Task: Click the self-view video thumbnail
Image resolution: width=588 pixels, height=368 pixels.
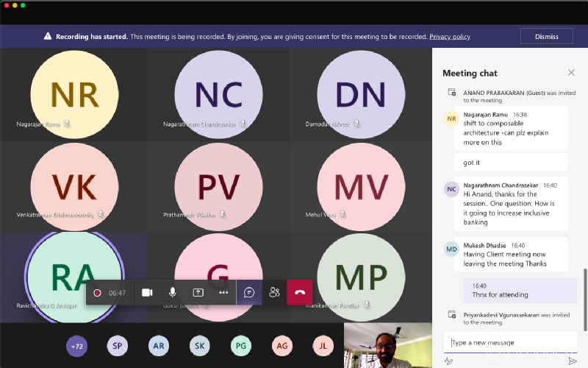Action: [387, 345]
